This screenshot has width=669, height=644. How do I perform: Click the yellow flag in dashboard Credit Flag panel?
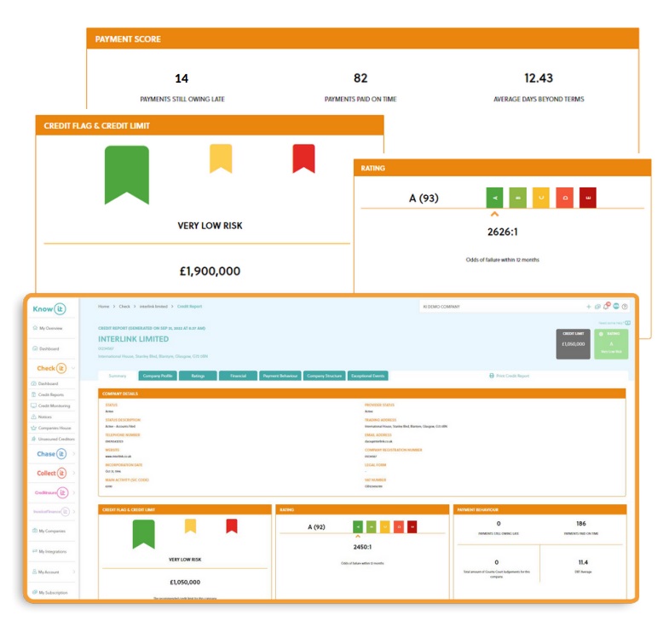pyautogui.click(x=190, y=526)
